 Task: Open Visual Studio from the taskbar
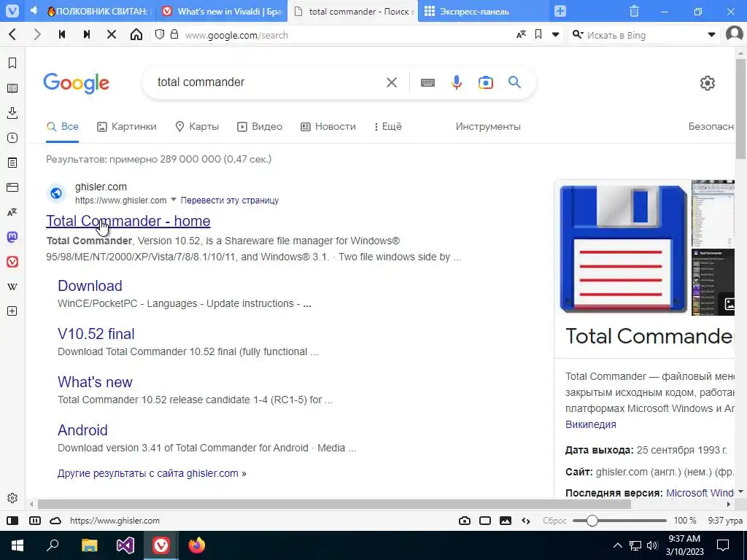125,545
